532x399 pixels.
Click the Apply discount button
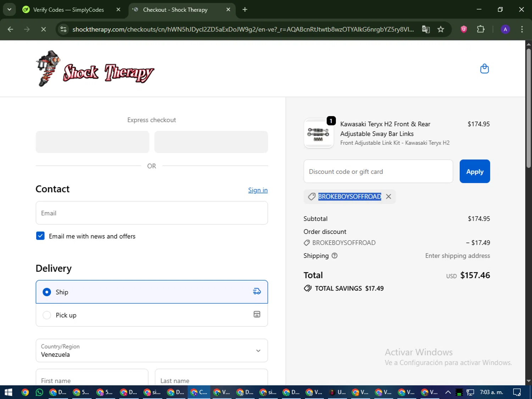point(475,171)
